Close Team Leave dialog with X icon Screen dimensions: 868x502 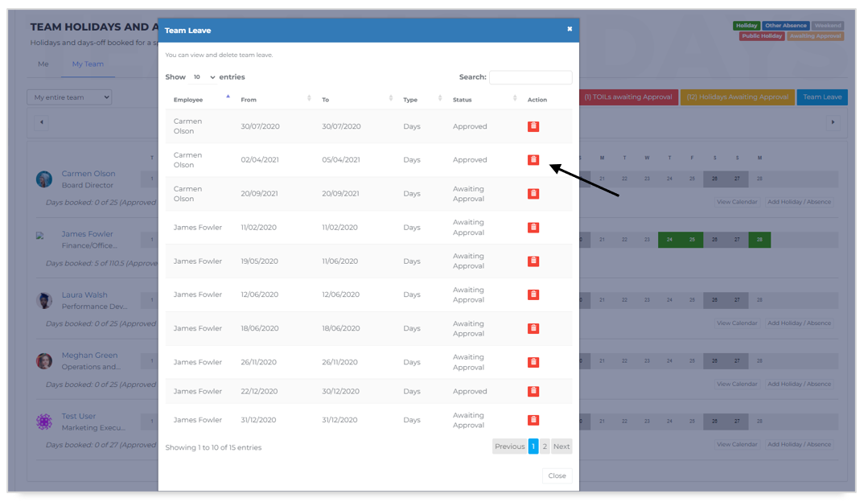pyautogui.click(x=569, y=29)
